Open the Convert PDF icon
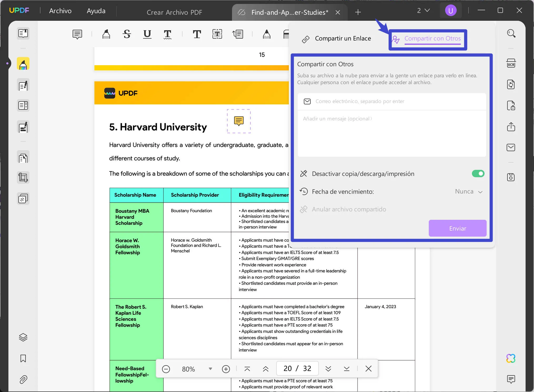The image size is (534, 392). coord(511,84)
